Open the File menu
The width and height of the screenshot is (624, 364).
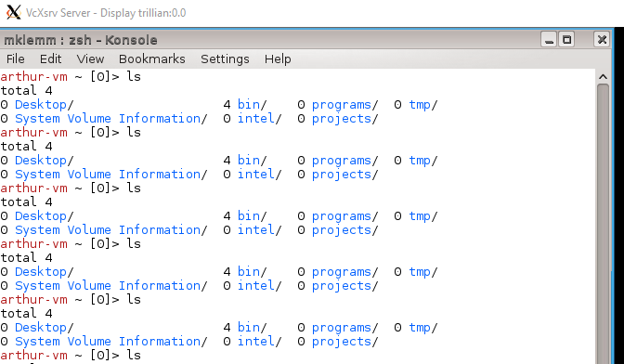pos(16,58)
